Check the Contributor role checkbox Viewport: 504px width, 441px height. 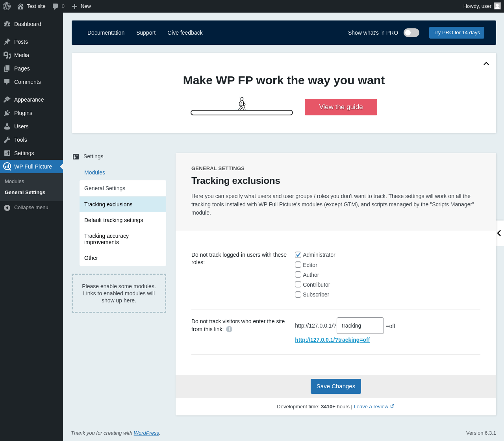[298, 284]
